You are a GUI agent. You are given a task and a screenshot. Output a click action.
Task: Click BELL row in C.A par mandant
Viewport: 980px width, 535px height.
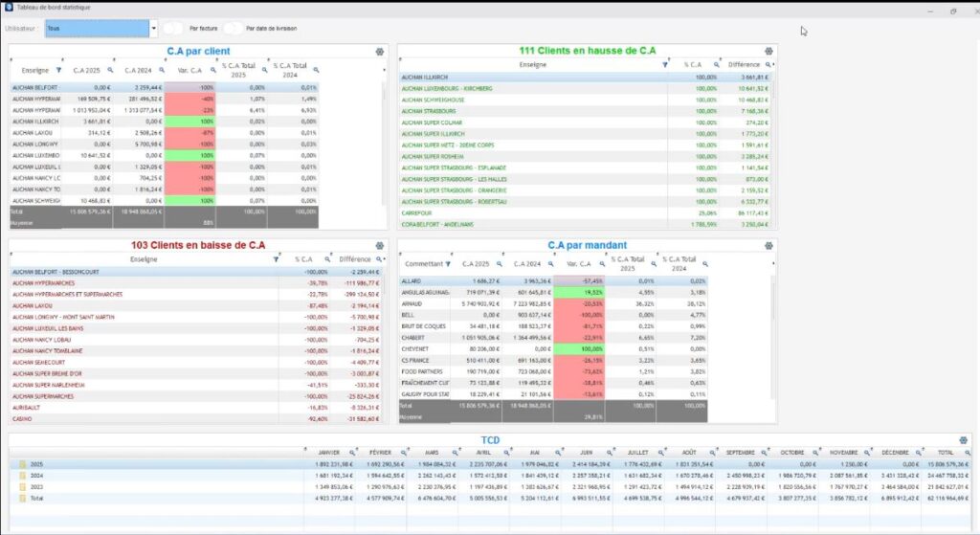(x=553, y=315)
